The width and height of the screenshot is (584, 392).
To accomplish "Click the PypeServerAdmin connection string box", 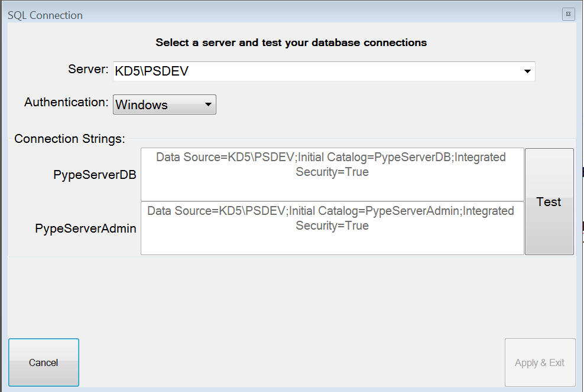I will click(332, 228).
